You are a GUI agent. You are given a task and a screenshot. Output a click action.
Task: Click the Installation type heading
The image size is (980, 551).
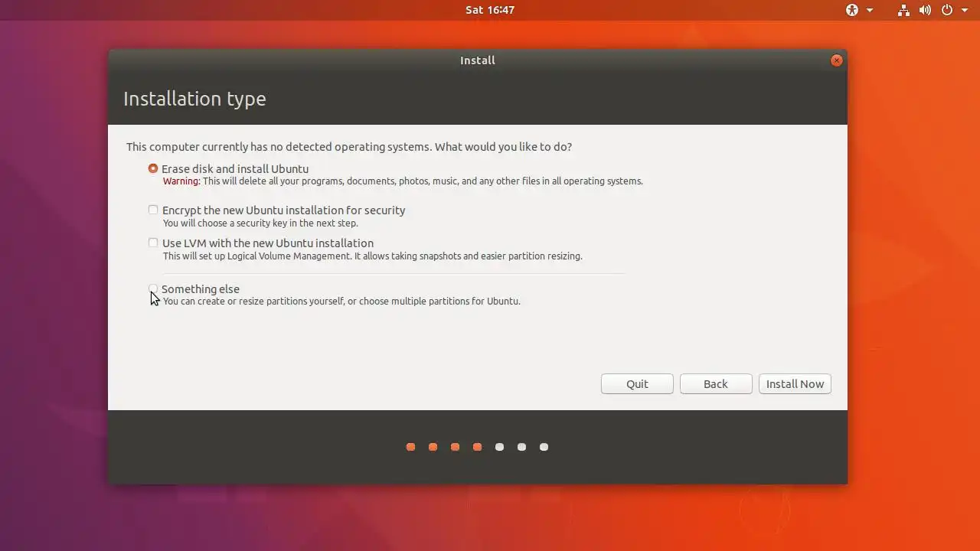194,99
